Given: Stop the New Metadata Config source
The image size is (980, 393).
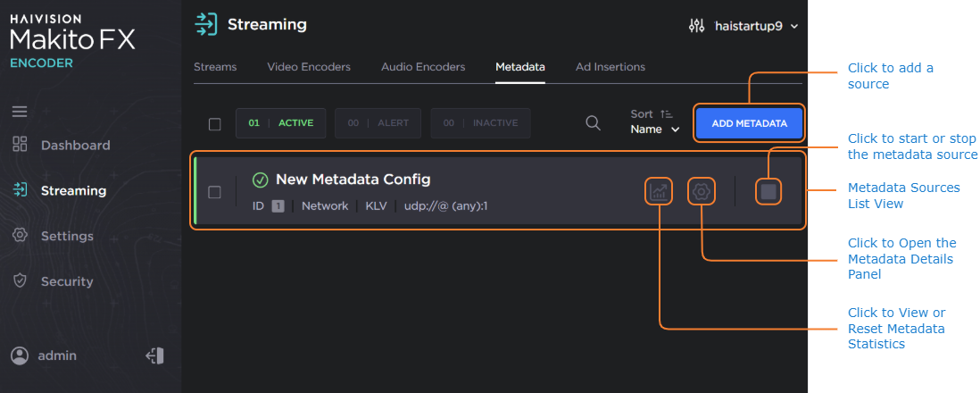Looking at the screenshot, I should [768, 191].
